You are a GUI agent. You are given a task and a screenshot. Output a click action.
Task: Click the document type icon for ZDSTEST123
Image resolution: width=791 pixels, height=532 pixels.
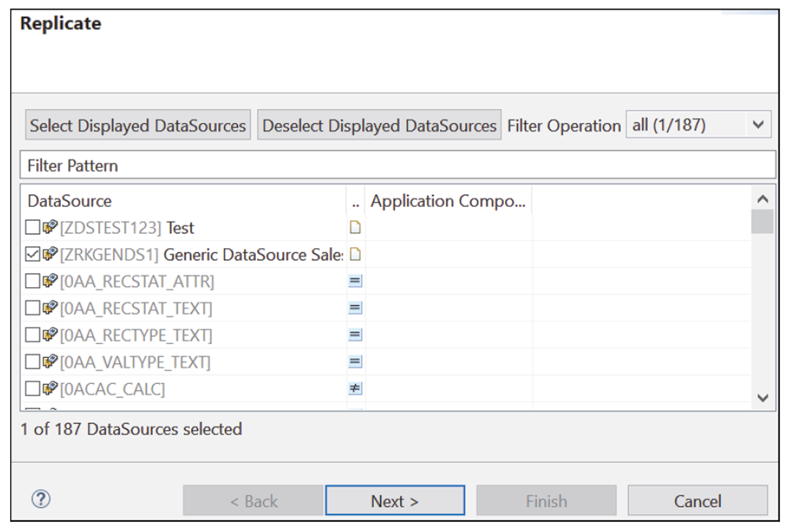(353, 227)
